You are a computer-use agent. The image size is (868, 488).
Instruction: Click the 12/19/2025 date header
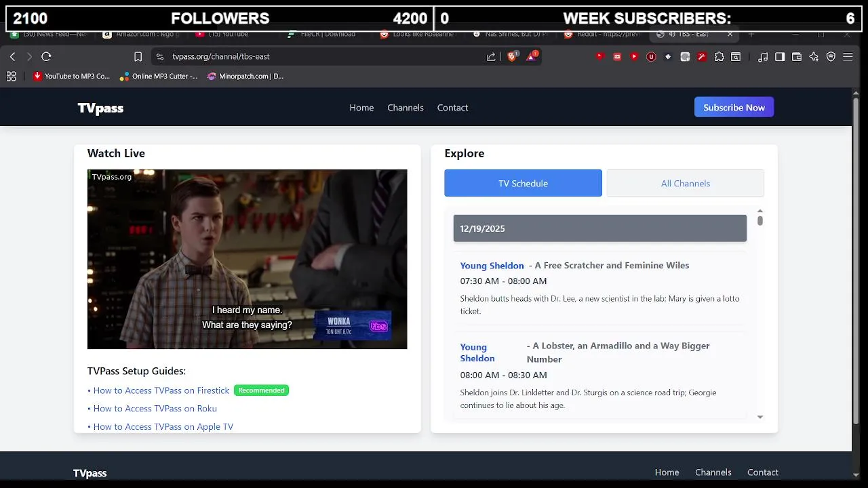coord(600,228)
